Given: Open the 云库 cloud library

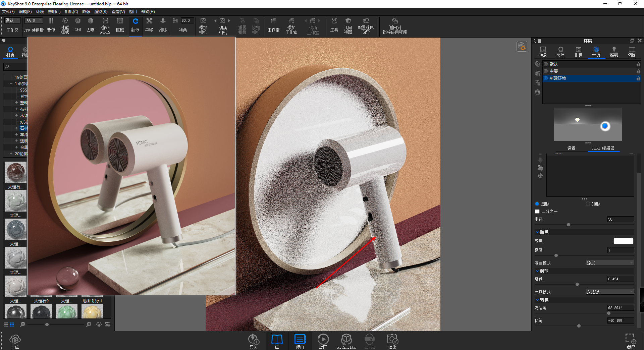Looking at the screenshot, I should (x=15, y=342).
